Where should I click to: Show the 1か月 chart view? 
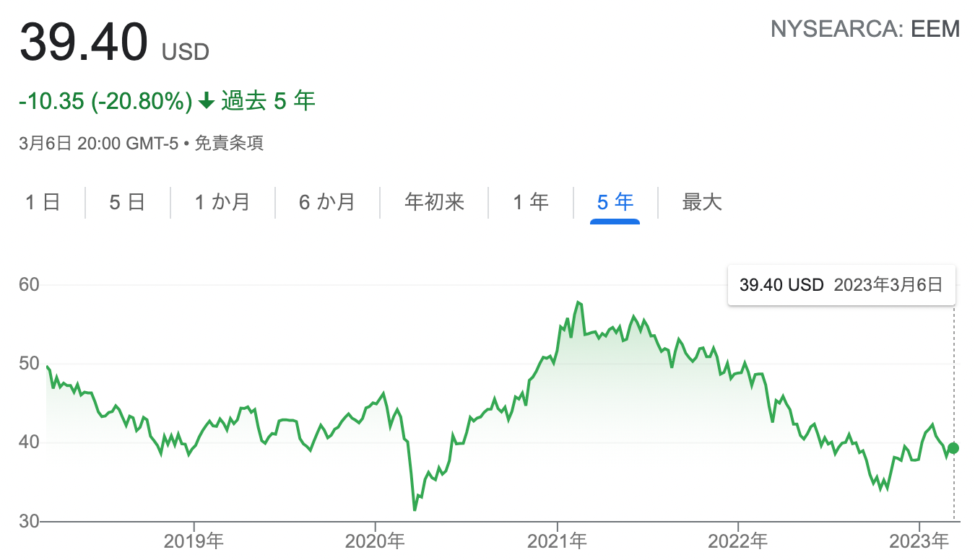tap(222, 202)
